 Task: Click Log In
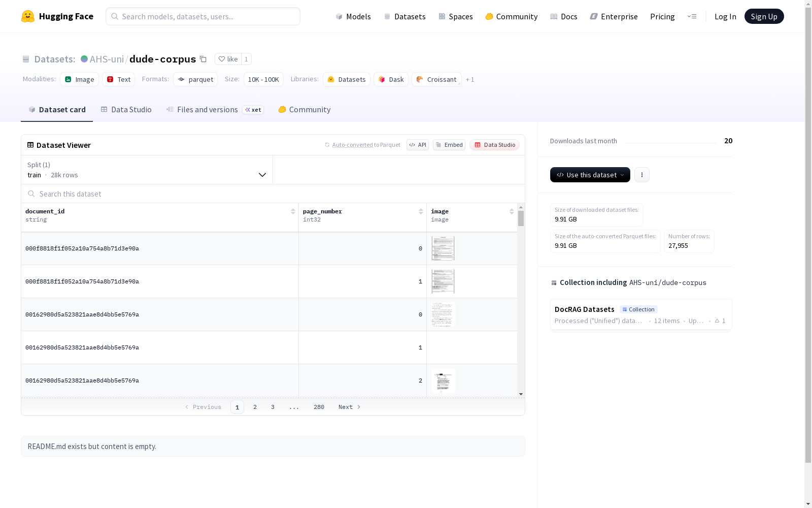pos(725,16)
